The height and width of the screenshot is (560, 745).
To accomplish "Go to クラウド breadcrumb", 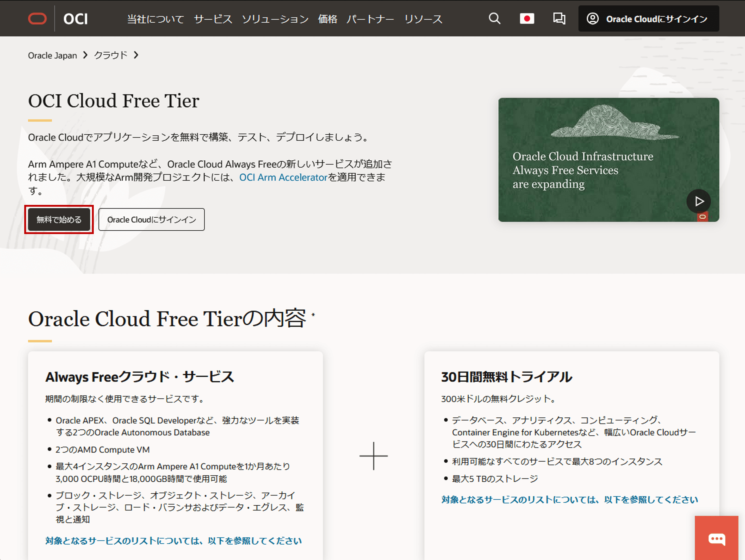I will [x=110, y=55].
